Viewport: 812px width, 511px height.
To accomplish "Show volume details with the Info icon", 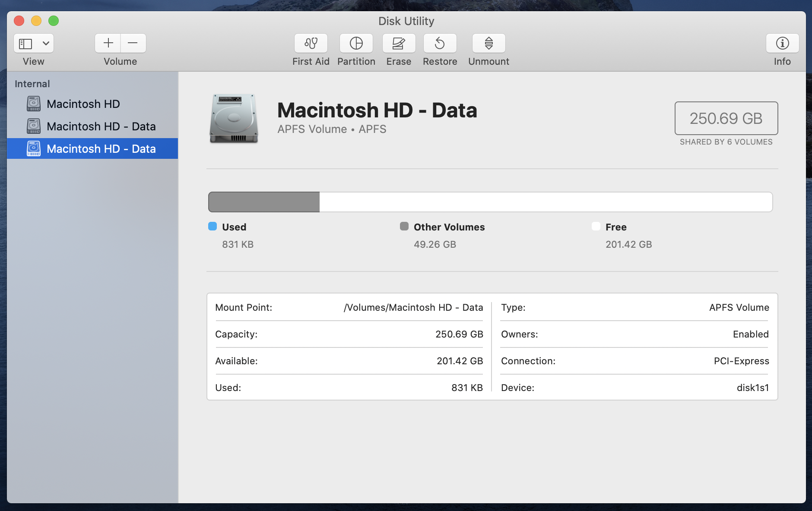I will coord(782,43).
